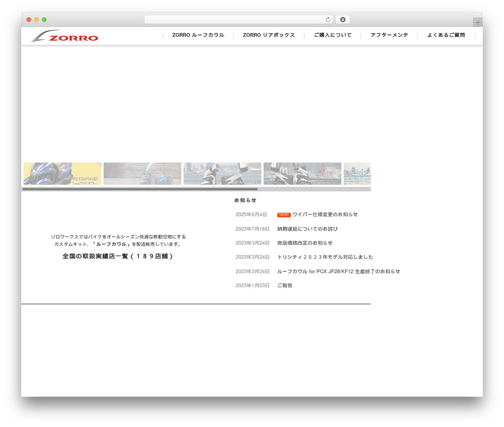504x427 pixels.
Task: Click the ZORRO logo in the header
Action: pos(65,36)
